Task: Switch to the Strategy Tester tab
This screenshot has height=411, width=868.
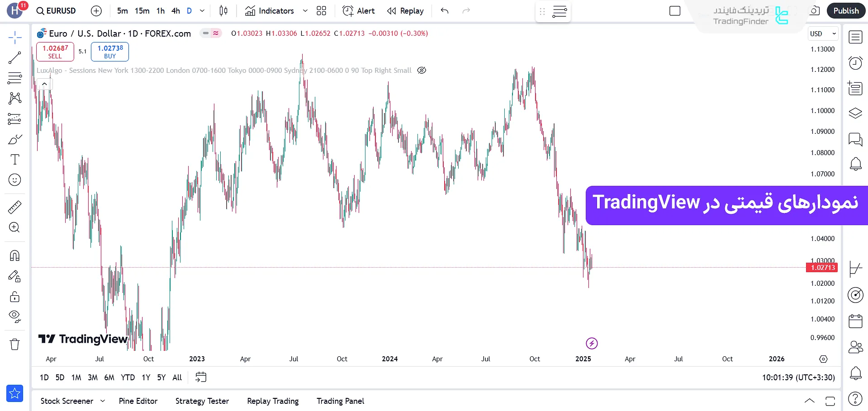Action: [x=202, y=401]
